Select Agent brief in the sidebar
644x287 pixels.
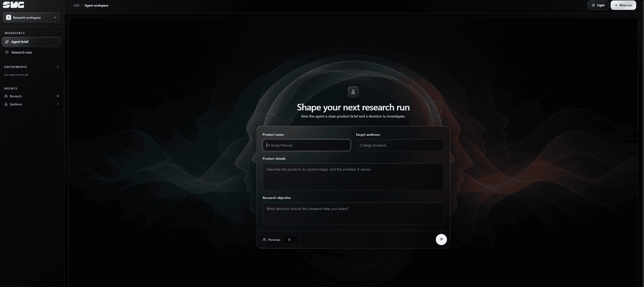tap(31, 42)
